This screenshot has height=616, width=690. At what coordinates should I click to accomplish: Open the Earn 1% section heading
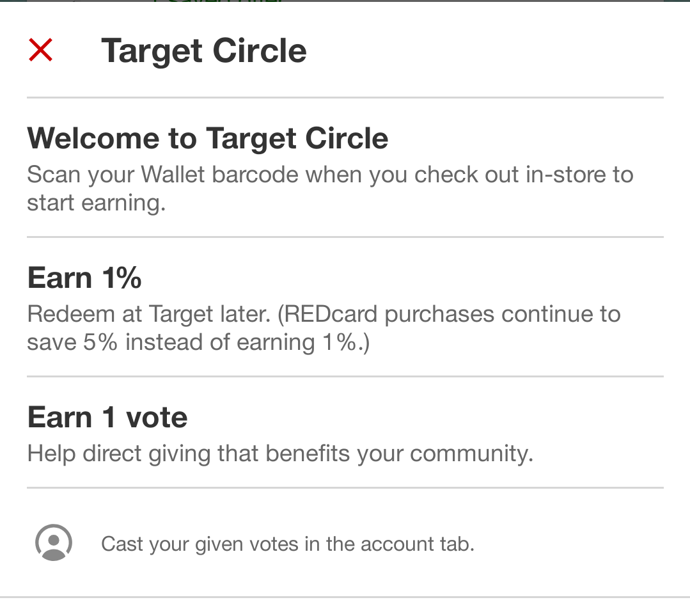click(84, 278)
